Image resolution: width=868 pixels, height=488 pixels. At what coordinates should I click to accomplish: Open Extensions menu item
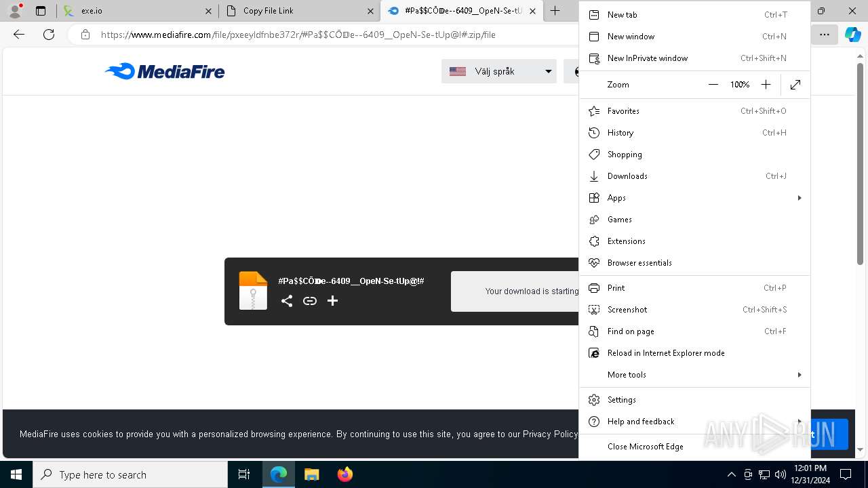click(694, 241)
